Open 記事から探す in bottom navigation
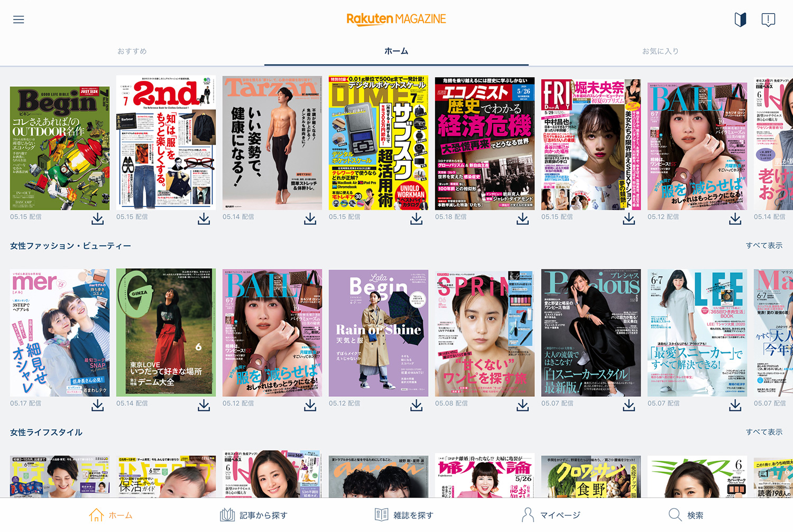This screenshot has width=793, height=532. 254,515
